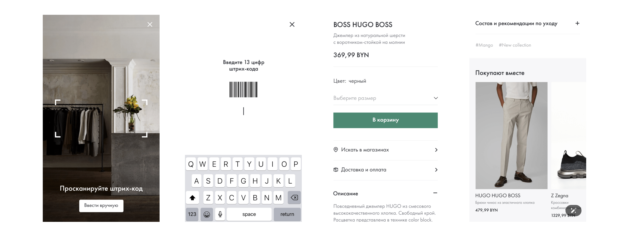Open the 'Выберите размер' size dropdown
Image resolution: width=644 pixels, height=231 pixels.
(x=385, y=98)
